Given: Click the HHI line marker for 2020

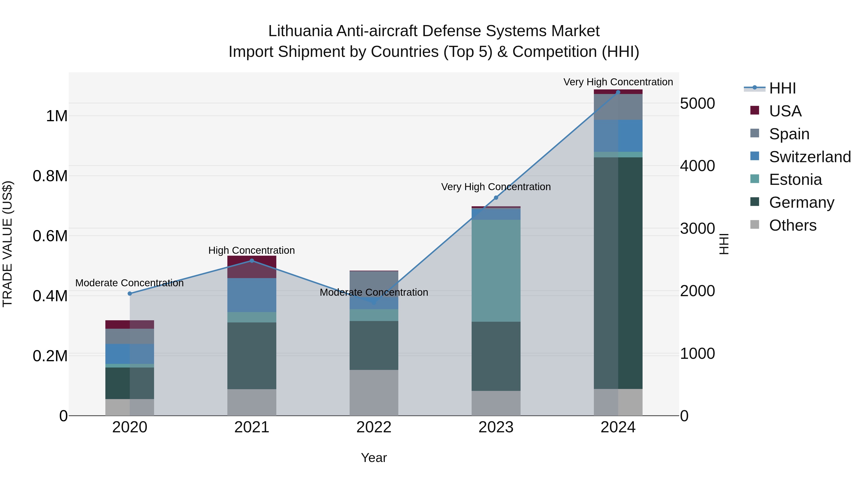Looking at the screenshot, I should (x=130, y=294).
